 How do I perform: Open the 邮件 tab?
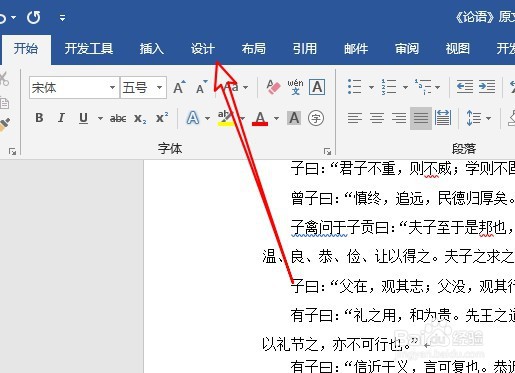coord(356,49)
